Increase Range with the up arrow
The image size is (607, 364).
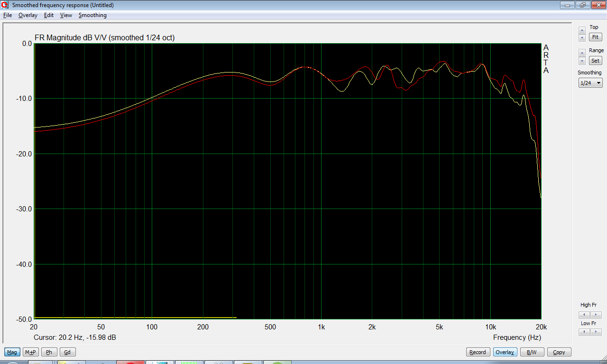point(582,53)
